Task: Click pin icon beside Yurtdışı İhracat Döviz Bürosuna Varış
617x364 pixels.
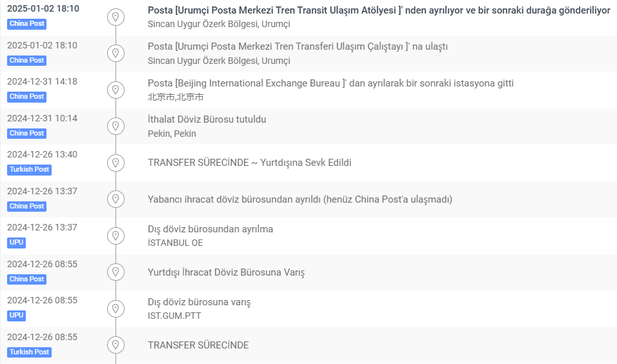Action: (116, 272)
